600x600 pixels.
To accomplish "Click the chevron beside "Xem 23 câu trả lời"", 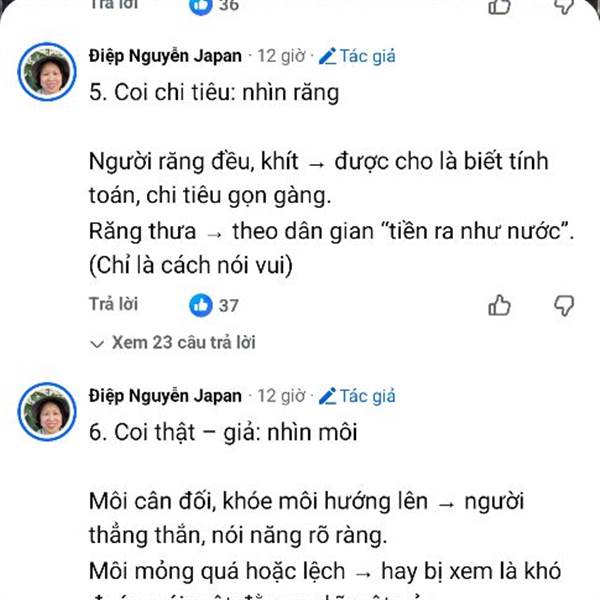I will [97, 343].
